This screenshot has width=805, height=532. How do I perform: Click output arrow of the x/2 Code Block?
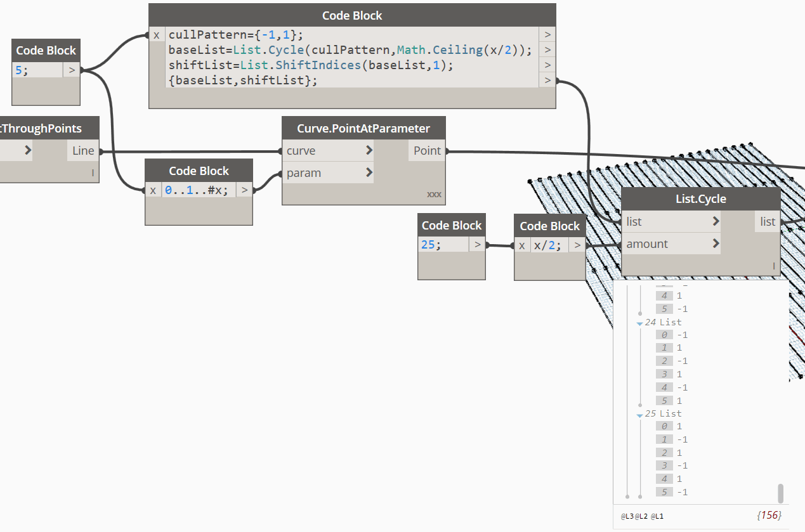[x=577, y=245]
